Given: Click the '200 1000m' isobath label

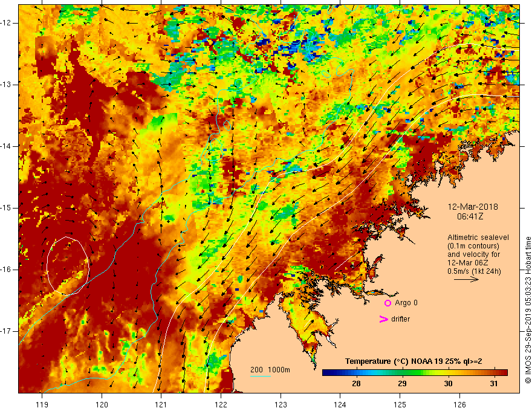Looking at the screenshot, I should (270, 370).
